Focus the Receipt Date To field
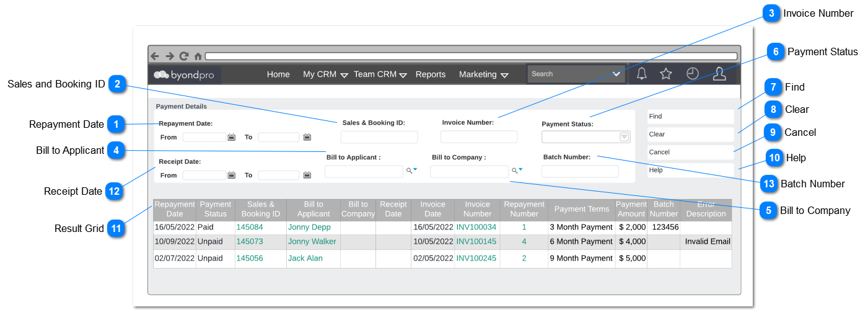 coord(279,176)
